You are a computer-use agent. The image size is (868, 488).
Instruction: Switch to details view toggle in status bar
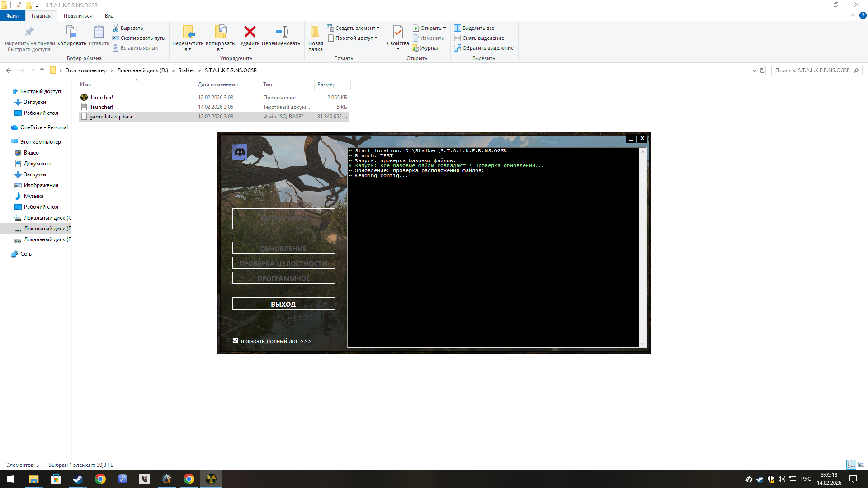(851, 465)
